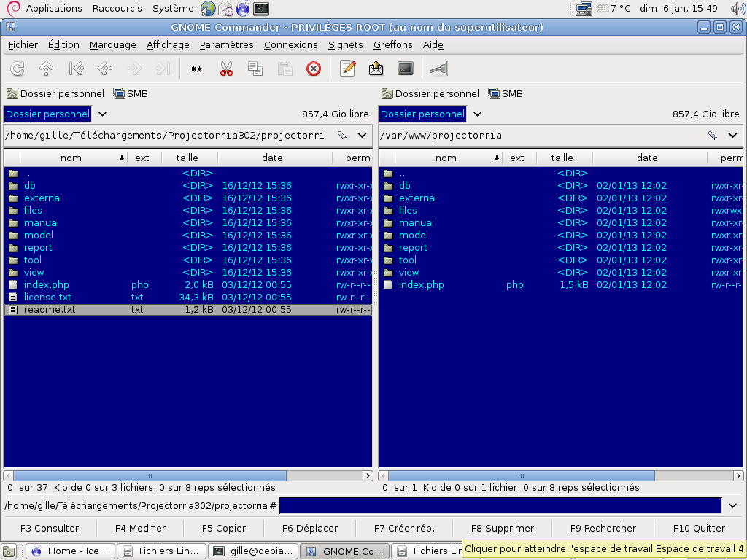Click the scissors cut icon
Viewport: 747px width, 560px height.
click(x=226, y=69)
